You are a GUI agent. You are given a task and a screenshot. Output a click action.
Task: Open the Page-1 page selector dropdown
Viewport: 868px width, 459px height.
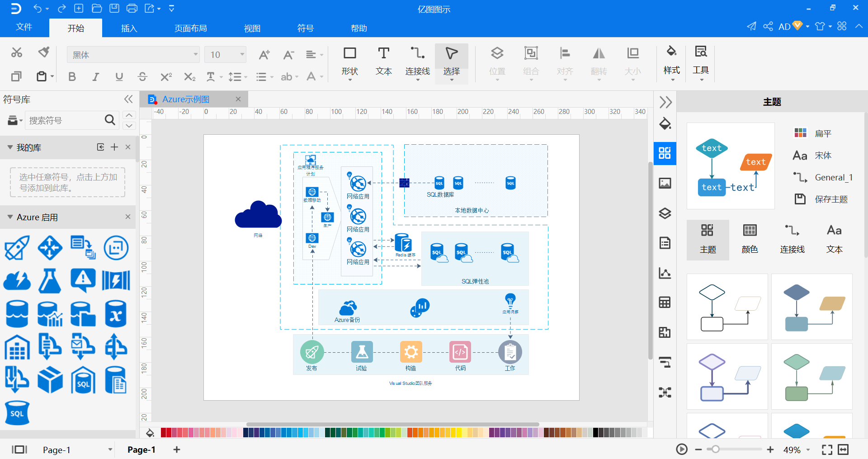[x=110, y=450]
